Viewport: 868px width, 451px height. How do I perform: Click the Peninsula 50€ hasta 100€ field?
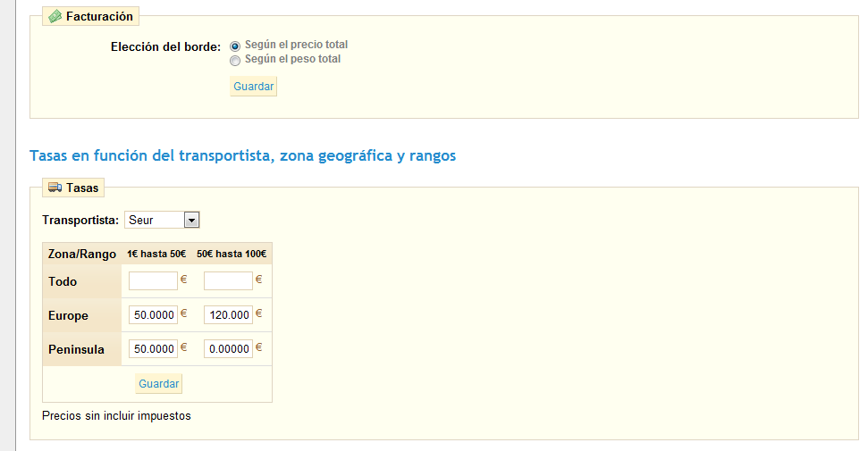pyautogui.click(x=228, y=349)
